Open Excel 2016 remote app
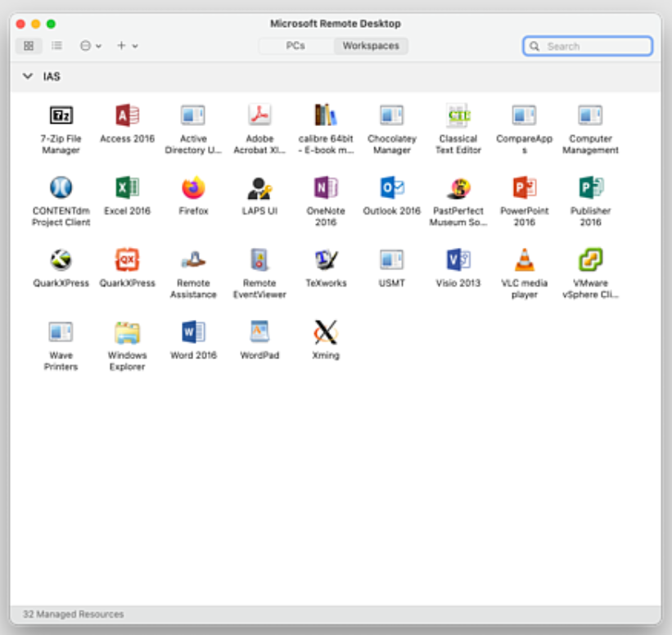This screenshot has height=635, width=672. (127, 188)
